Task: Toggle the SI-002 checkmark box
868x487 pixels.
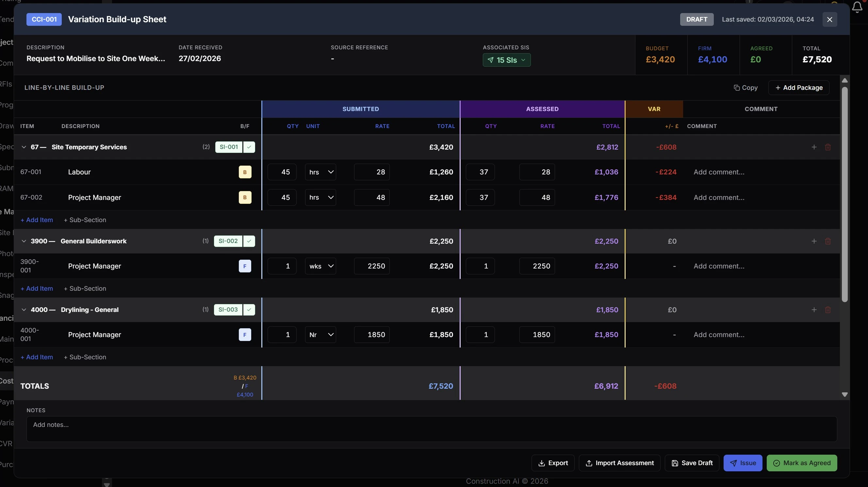Action: pos(249,241)
